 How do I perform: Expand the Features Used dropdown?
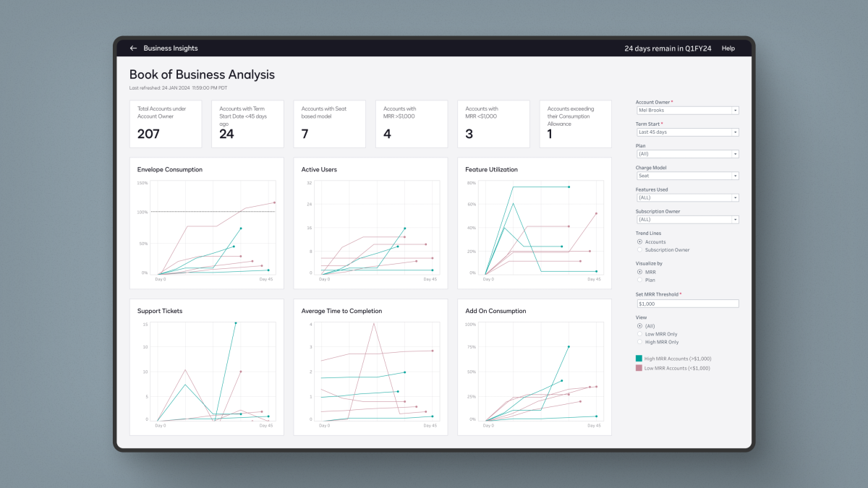(x=687, y=197)
